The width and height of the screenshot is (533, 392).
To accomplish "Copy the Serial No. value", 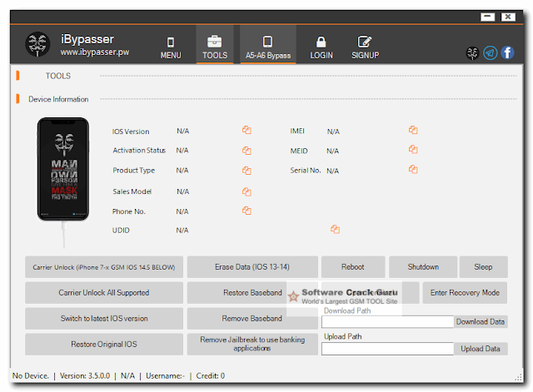I will click(x=413, y=169).
